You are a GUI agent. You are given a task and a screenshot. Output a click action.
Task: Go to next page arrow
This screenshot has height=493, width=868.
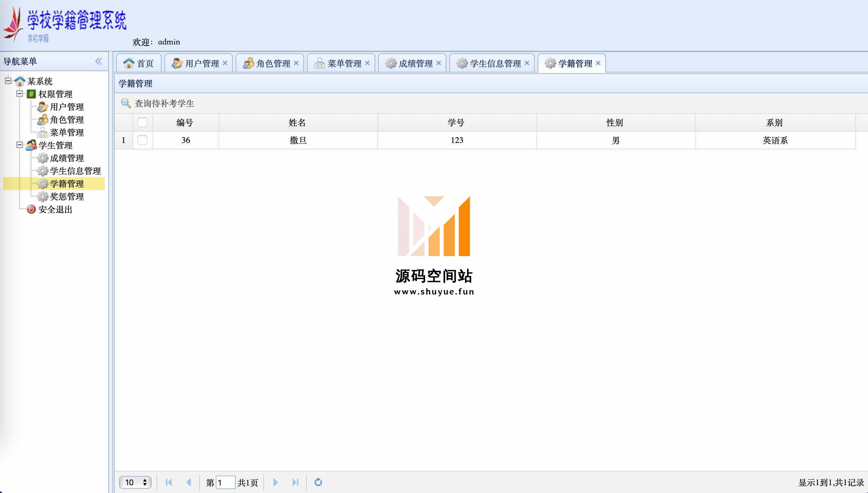[x=275, y=482]
